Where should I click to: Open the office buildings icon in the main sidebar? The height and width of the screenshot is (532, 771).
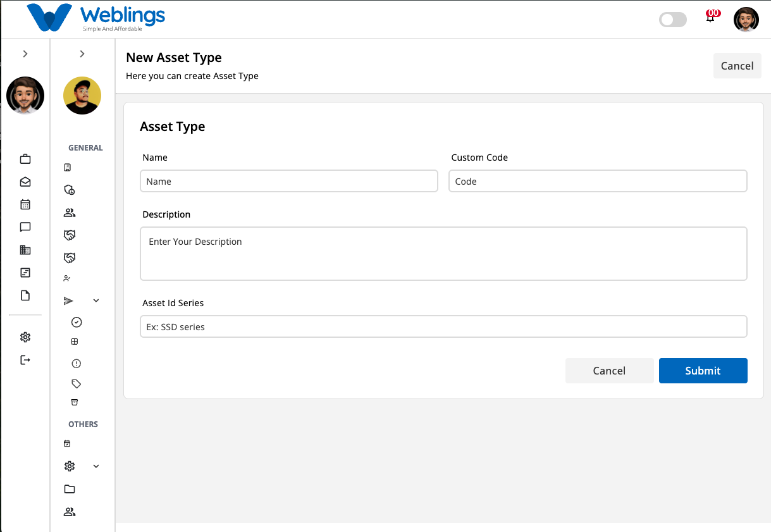click(x=25, y=250)
